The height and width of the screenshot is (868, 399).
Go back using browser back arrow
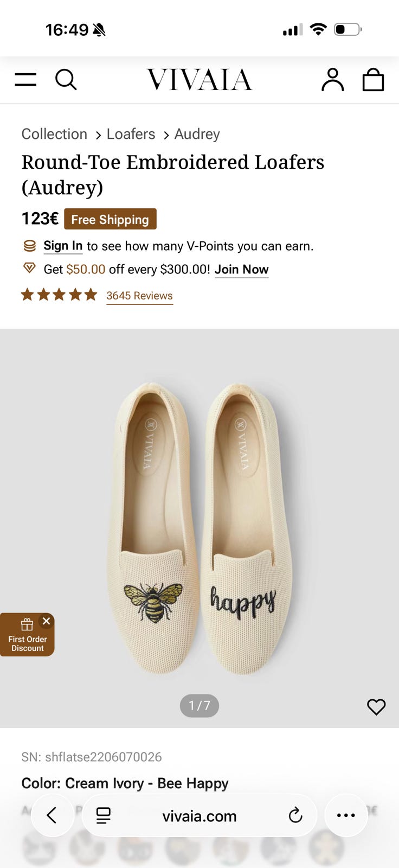coord(52,815)
